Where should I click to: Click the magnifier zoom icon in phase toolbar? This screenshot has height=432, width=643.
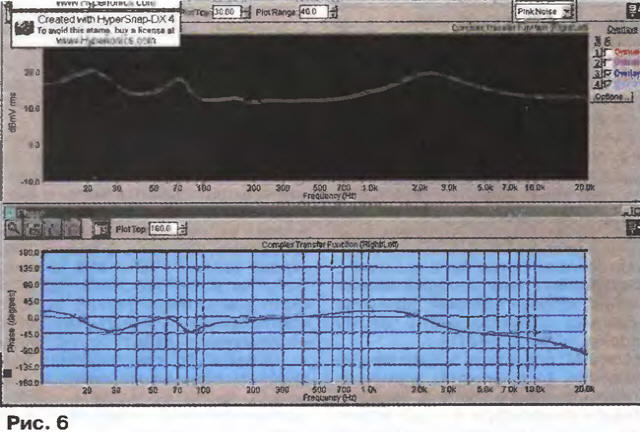12,229
